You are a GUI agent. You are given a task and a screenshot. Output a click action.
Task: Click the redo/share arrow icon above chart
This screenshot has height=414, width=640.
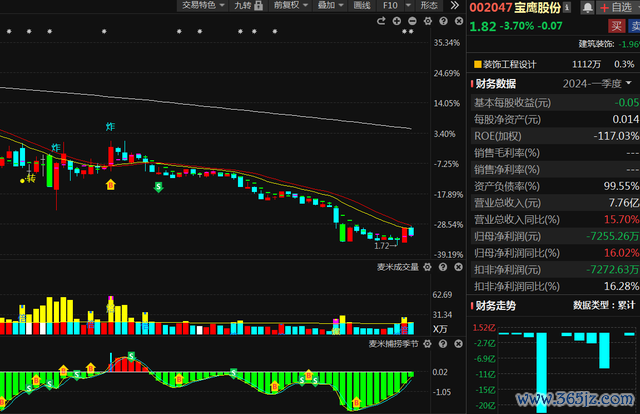[x=381, y=21]
